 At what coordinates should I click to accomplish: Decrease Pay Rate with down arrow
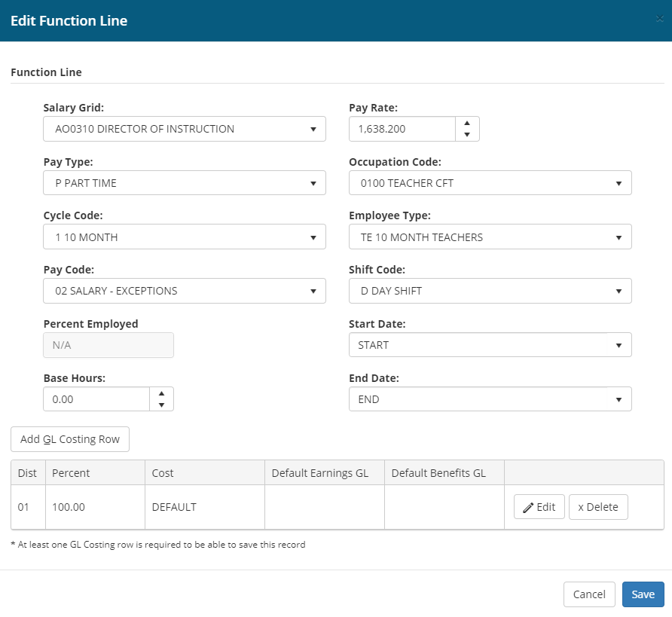pyautogui.click(x=467, y=135)
